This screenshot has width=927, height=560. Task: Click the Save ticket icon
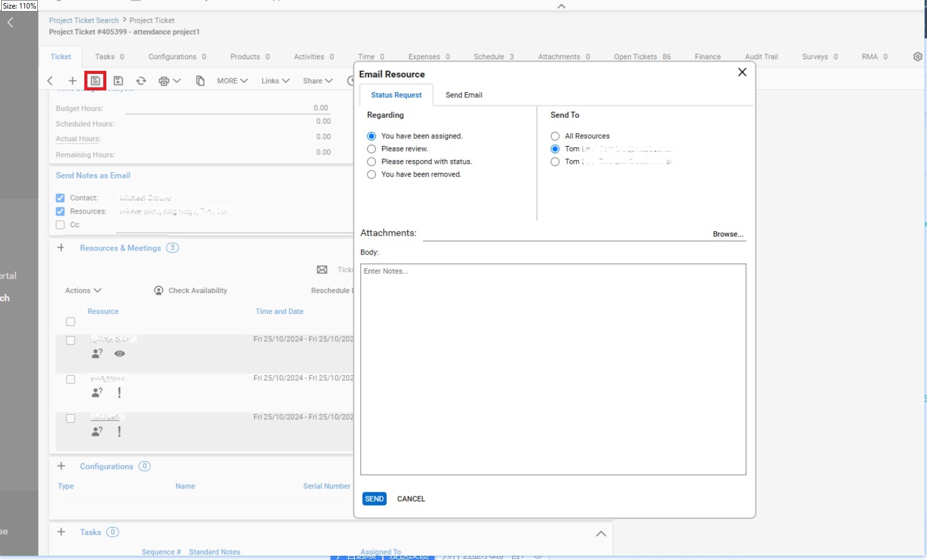pos(95,81)
